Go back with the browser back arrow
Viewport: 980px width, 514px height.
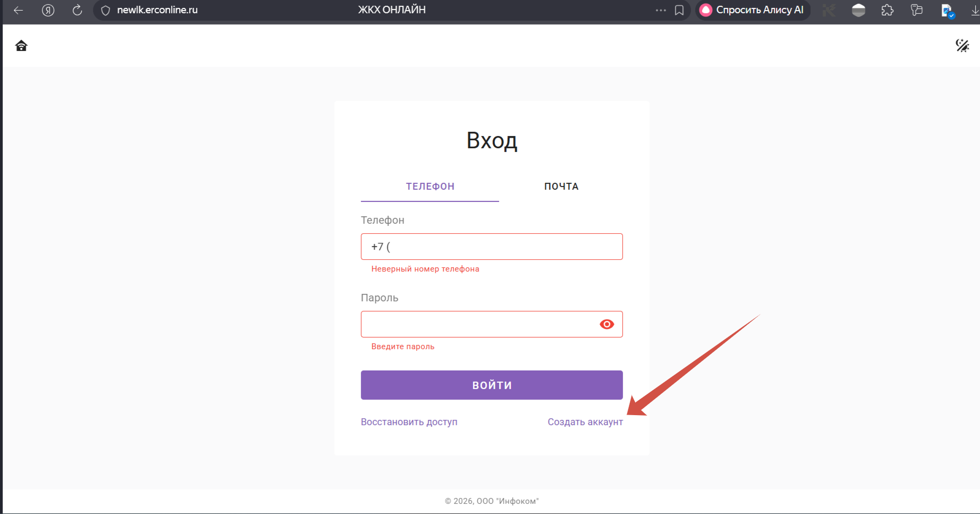19,10
